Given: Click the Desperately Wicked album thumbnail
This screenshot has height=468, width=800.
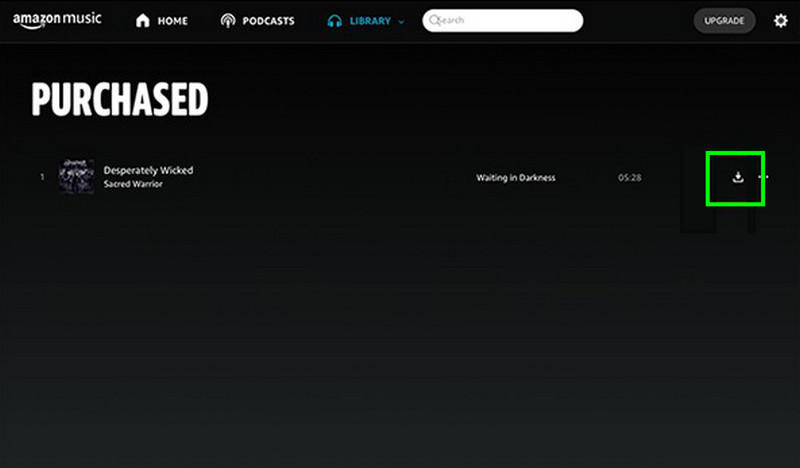Looking at the screenshot, I should pos(76,177).
